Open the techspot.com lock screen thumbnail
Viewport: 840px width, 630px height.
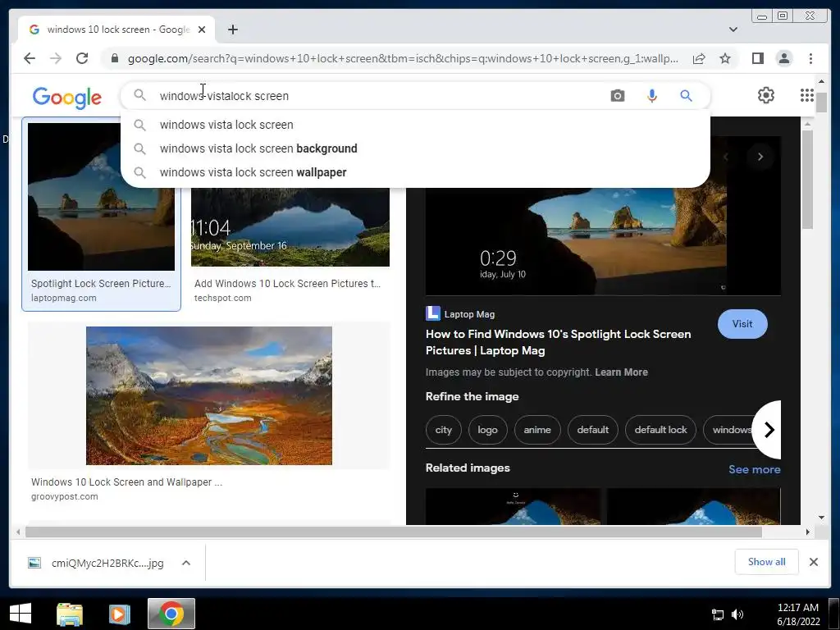pos(290,226)
